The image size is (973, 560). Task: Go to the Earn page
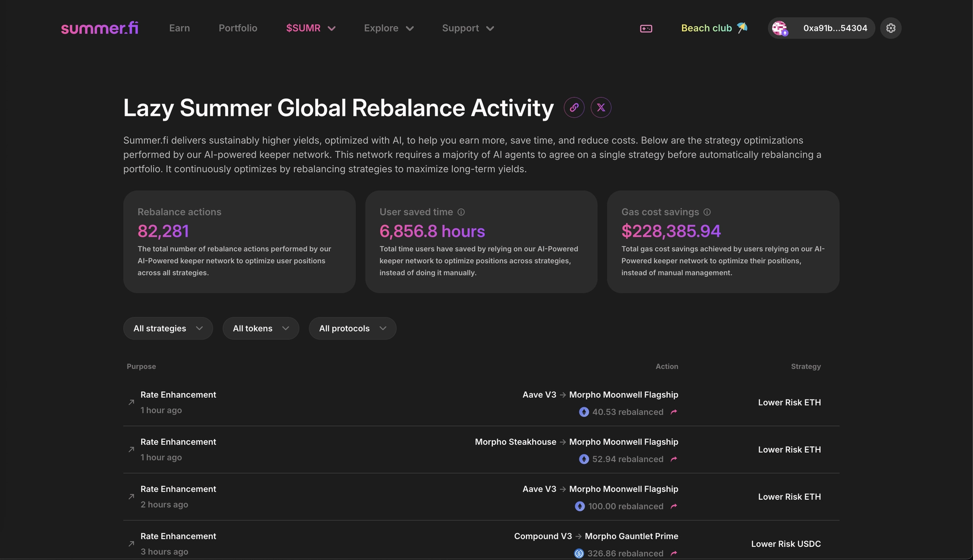tap(180, 28)
